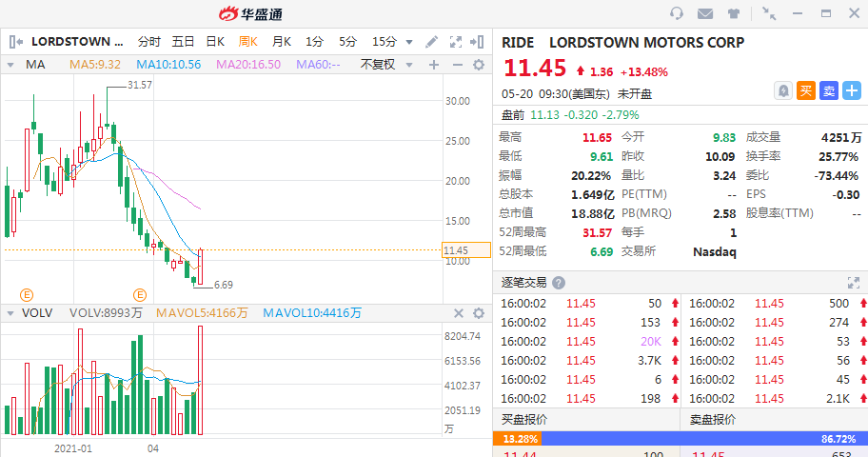Open MA indicator settings gear
This screenshot has width=868, height=457.
point(479,65)
